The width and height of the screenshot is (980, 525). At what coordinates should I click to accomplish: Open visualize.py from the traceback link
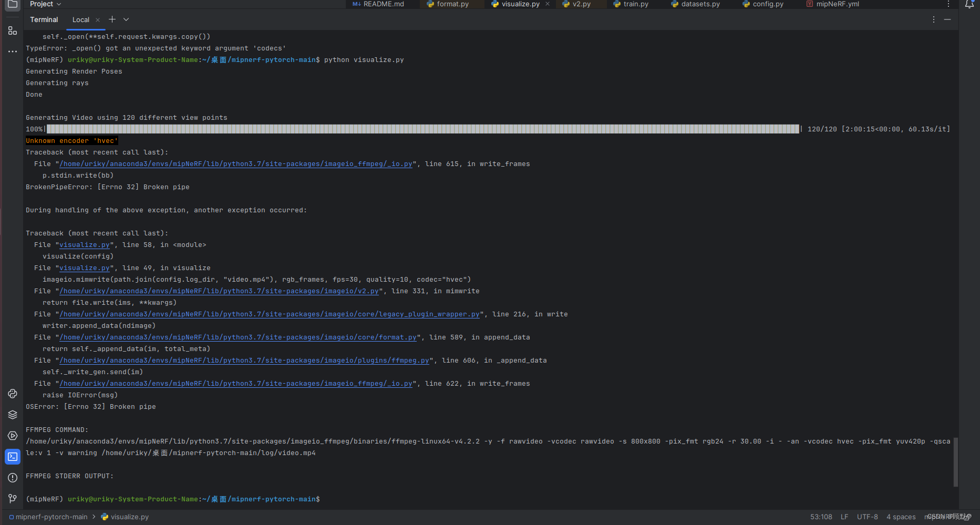[x=84, y=244]
